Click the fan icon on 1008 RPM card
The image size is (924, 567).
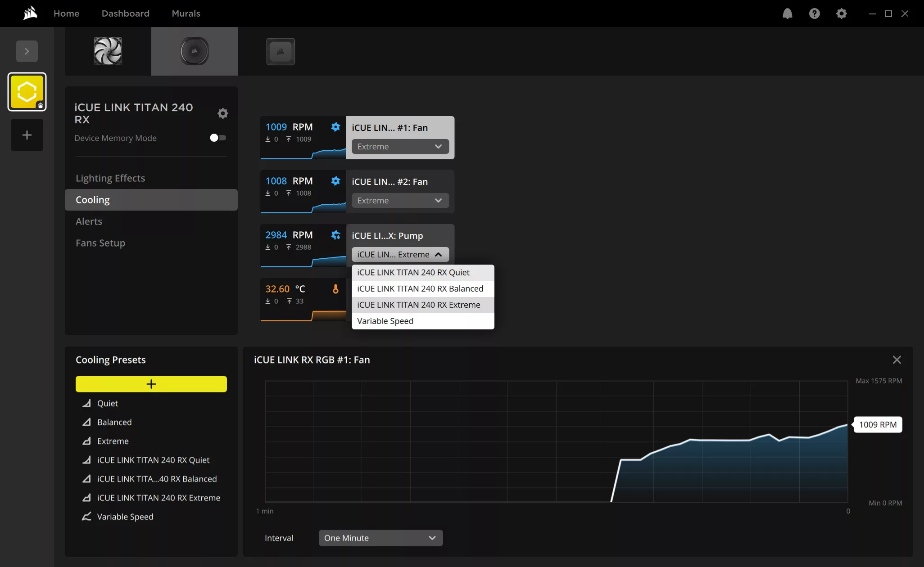[x=335, y=181]
